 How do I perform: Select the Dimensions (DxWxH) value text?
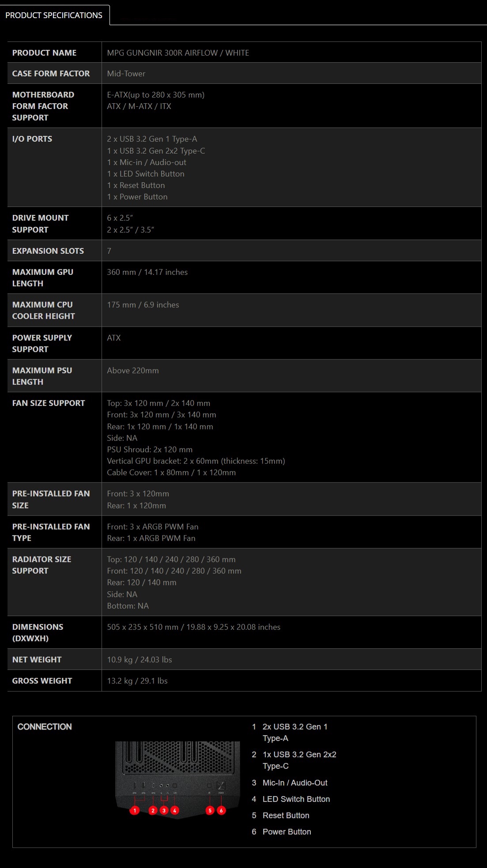(x=193, y=627)
